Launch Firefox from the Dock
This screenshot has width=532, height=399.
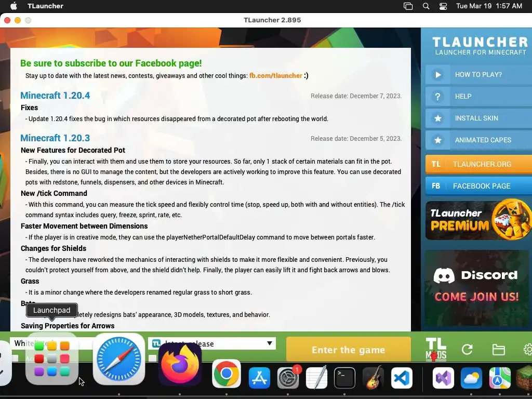click(180, 365)
